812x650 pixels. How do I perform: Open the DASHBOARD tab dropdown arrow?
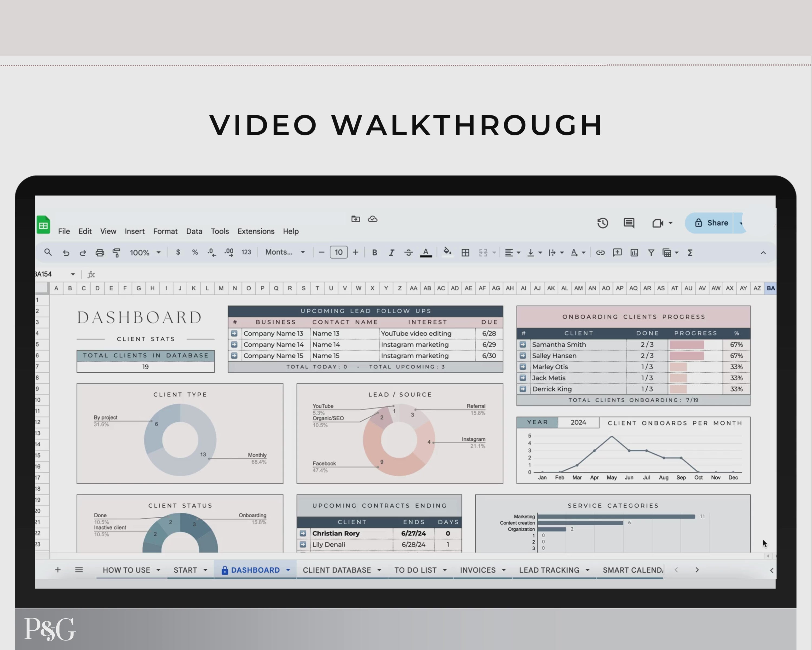coord(288,570)
